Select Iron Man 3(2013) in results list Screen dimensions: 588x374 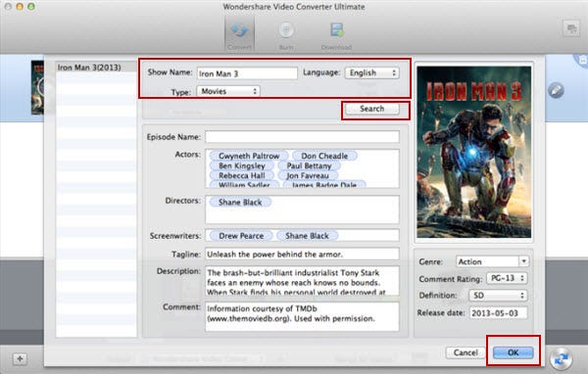96,68
